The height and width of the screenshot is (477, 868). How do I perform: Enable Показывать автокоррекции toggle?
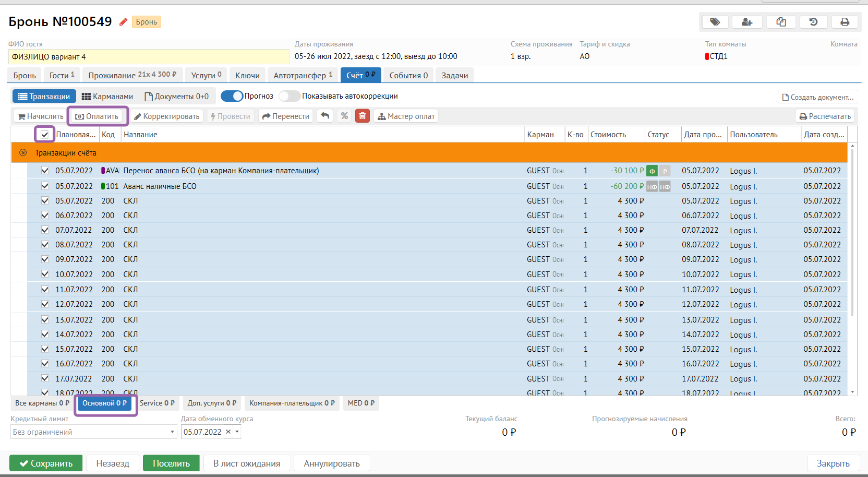pyautogui.click(x=289, y=96)
